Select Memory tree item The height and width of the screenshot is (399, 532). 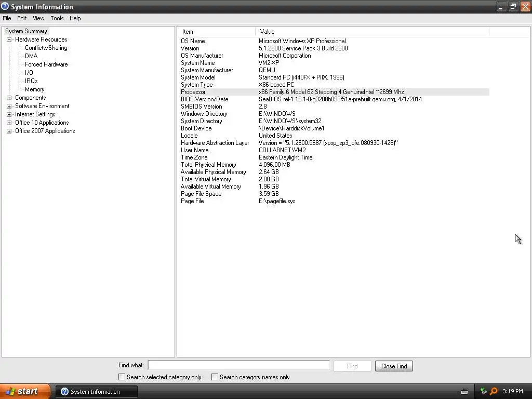point(35,89)
